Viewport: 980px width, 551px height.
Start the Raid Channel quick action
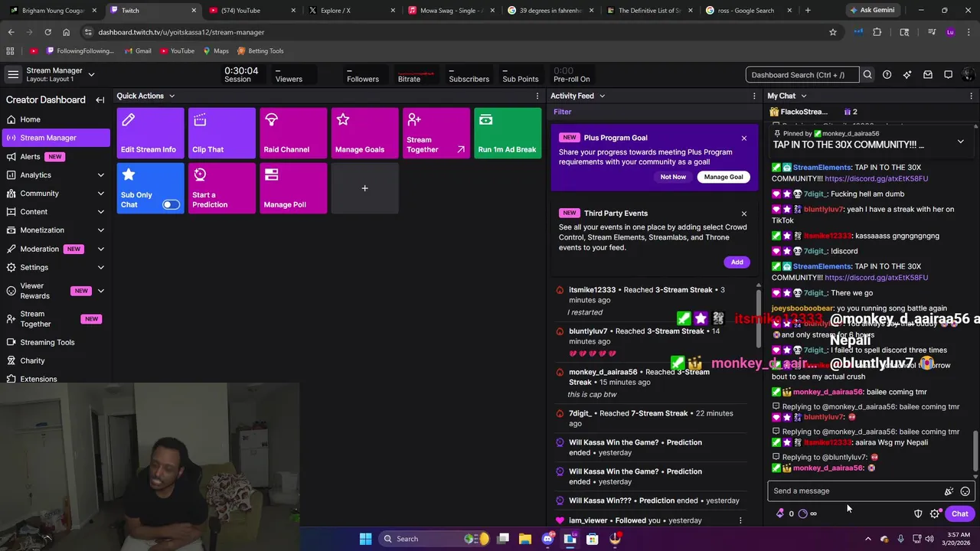293,133
